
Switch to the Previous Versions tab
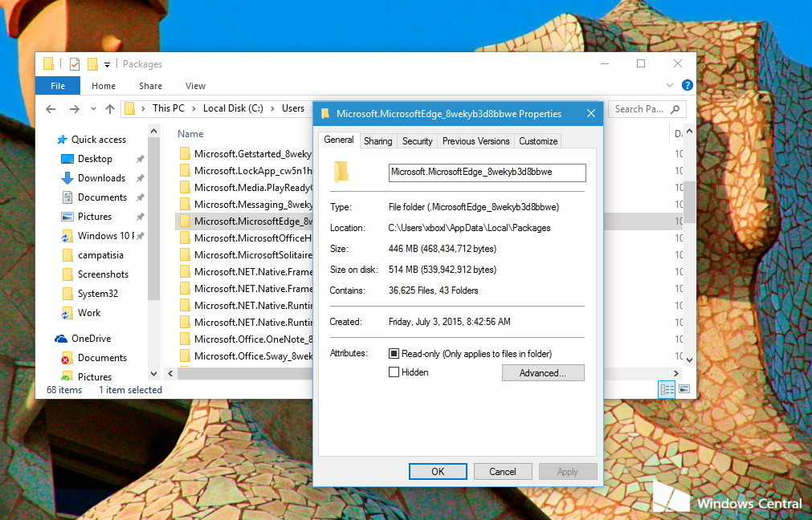click(x=476, y=140)
